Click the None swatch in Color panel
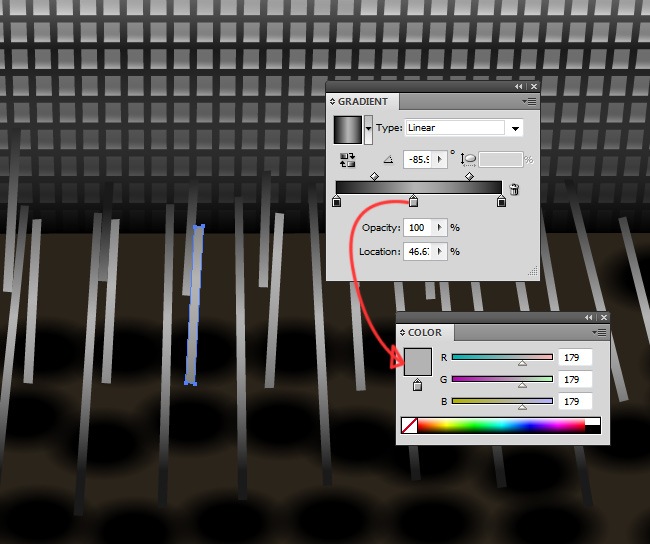The height and width of the screenshot is (544, 650). click(410, 426)
